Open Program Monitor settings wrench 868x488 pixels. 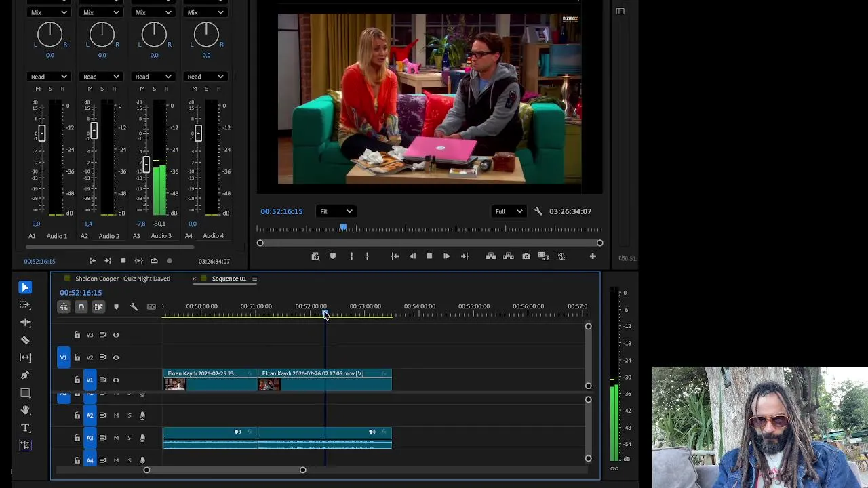538,211
